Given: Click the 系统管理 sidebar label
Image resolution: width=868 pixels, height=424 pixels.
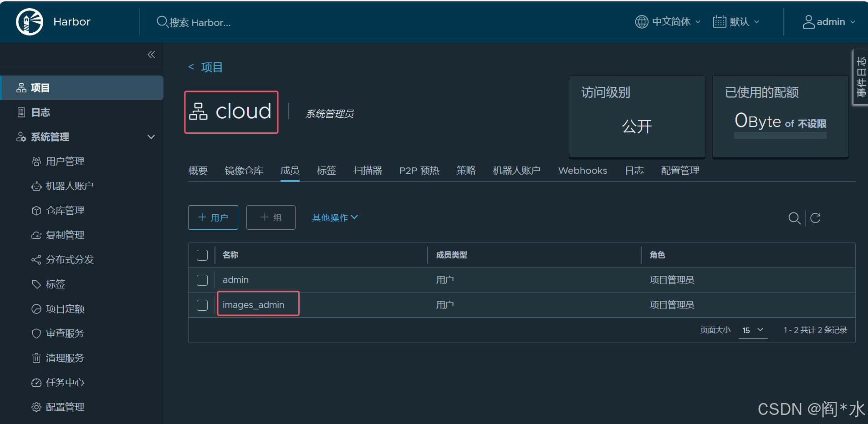Looking at the screenshot, I should point(50,137).
